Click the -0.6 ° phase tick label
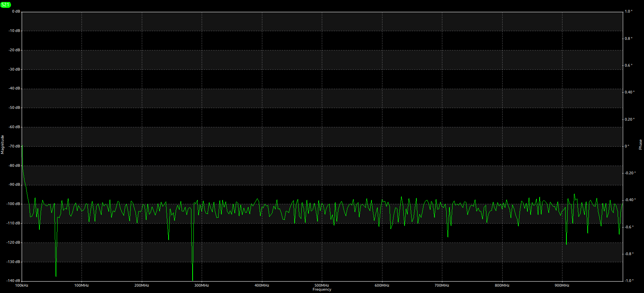644x293 pixels. tap(629, 227)
